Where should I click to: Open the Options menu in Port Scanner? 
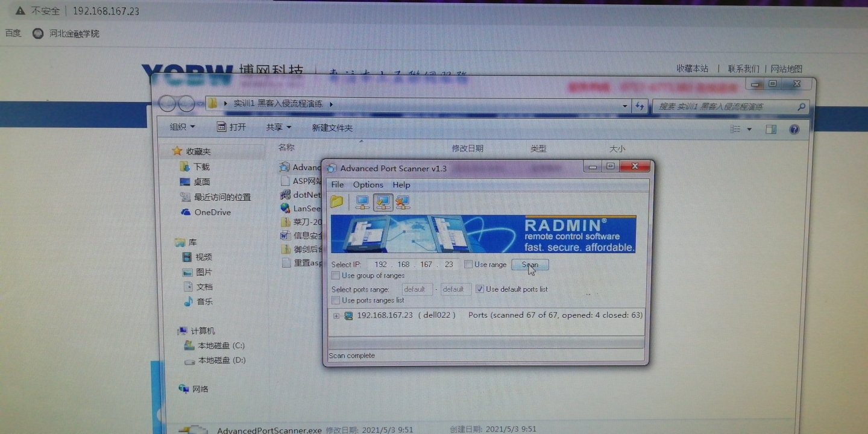click(368, 184)
